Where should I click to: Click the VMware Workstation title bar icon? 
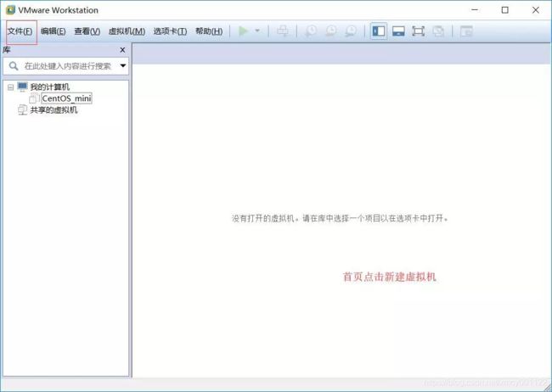tap(10, 10)
